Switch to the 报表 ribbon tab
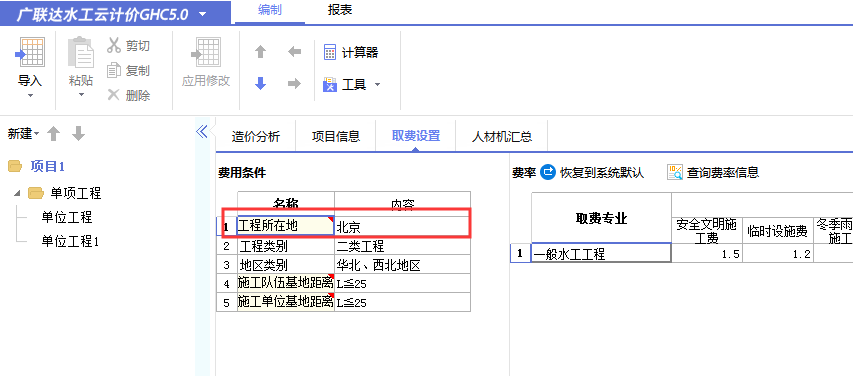Viewport: 853px width, 376px height. (340, 10)
